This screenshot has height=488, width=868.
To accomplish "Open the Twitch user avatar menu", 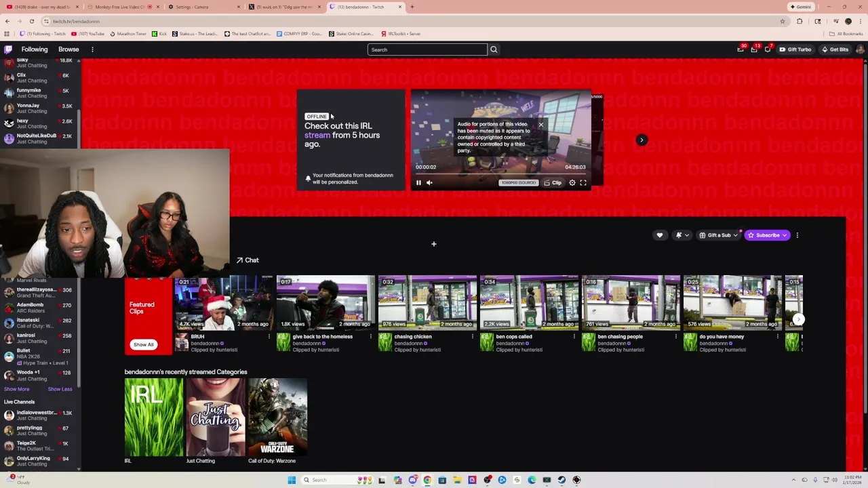I will coord(860,49).
